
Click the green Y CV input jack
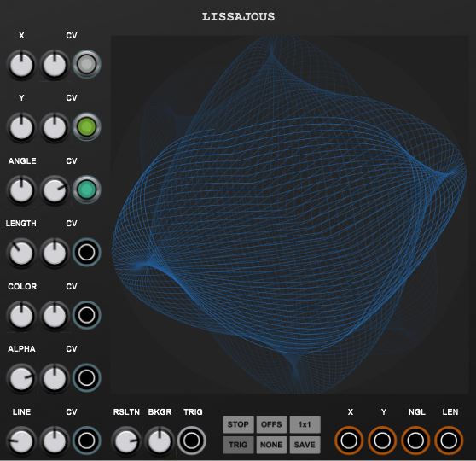pos(87,126)
